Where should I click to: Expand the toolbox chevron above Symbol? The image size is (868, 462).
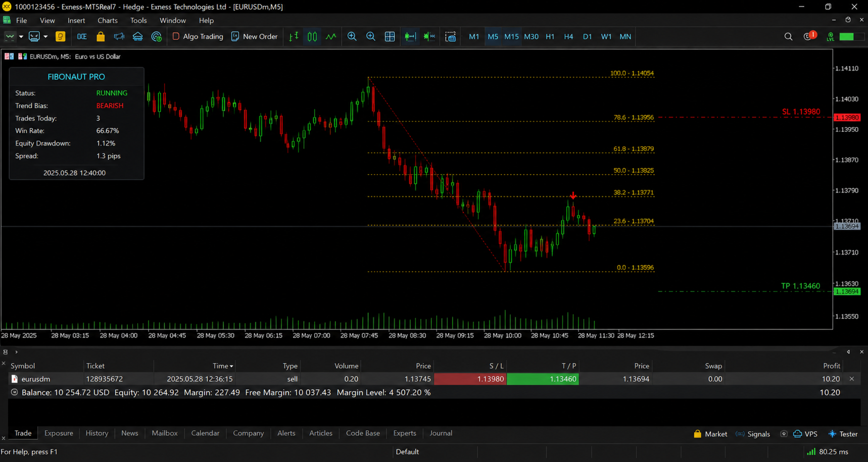point(17,352)
